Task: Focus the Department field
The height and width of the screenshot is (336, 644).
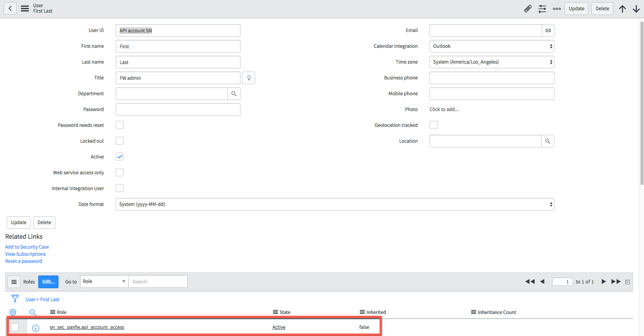Action: pyautogui.click(x=172, y=94)
